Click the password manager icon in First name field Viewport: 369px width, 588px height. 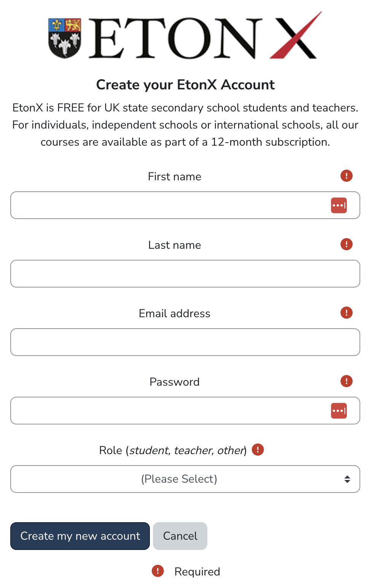point(339,205)
